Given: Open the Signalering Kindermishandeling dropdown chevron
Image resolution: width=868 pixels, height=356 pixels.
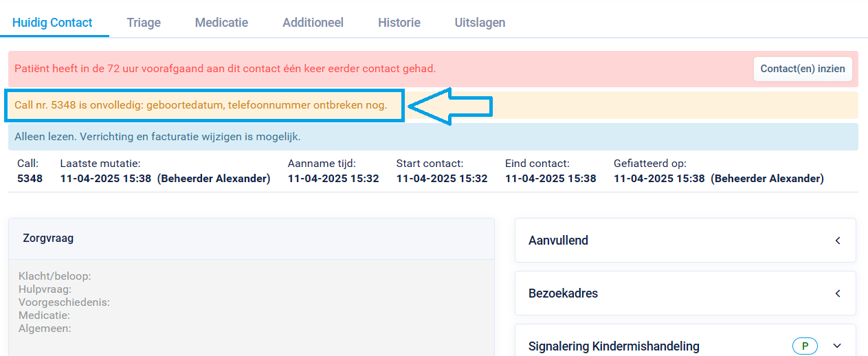Looking at the screenshot, I should click(837, 346).
